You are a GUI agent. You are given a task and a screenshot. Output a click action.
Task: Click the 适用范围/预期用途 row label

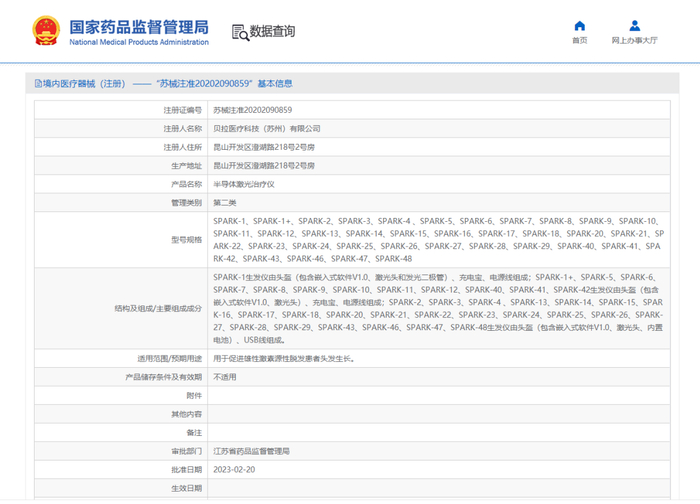[169, 358]
